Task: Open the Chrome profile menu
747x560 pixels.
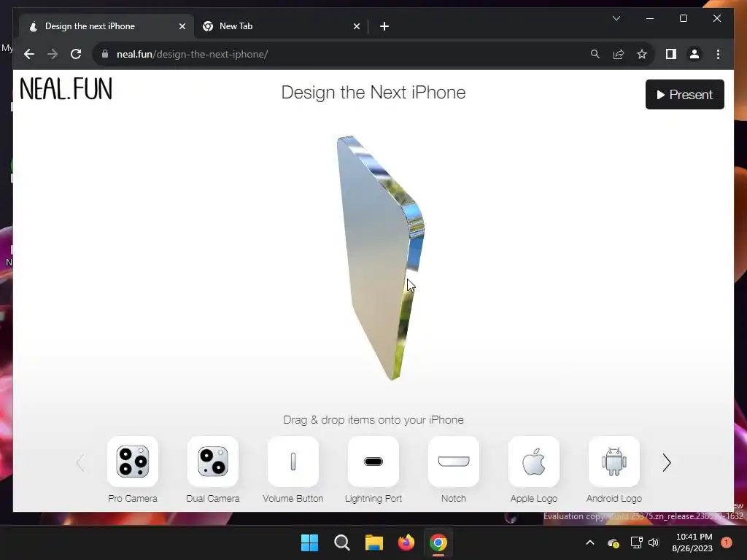Action: (x=694, y=54)
